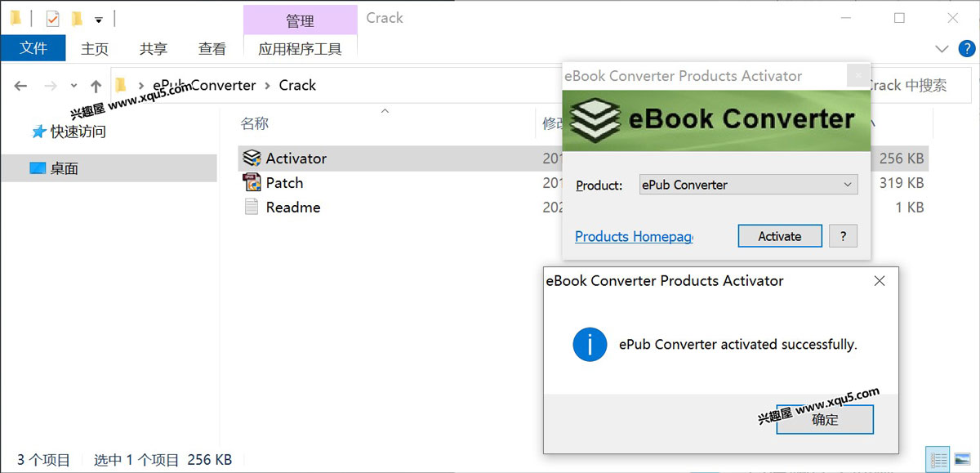
Task: Select 快速访问 in navigation pane
Action: [78, 132]
